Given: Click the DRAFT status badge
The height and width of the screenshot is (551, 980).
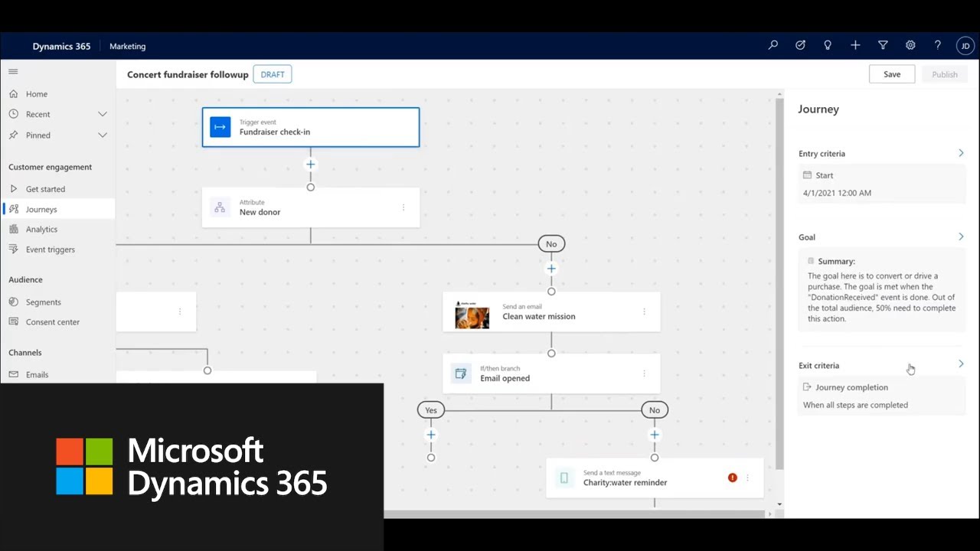Looking at the screenshot, I should click(273, 74).
